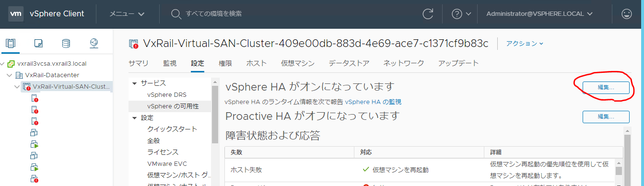
Task: Collapse the サービス section
Action: [x=134, y=83]
